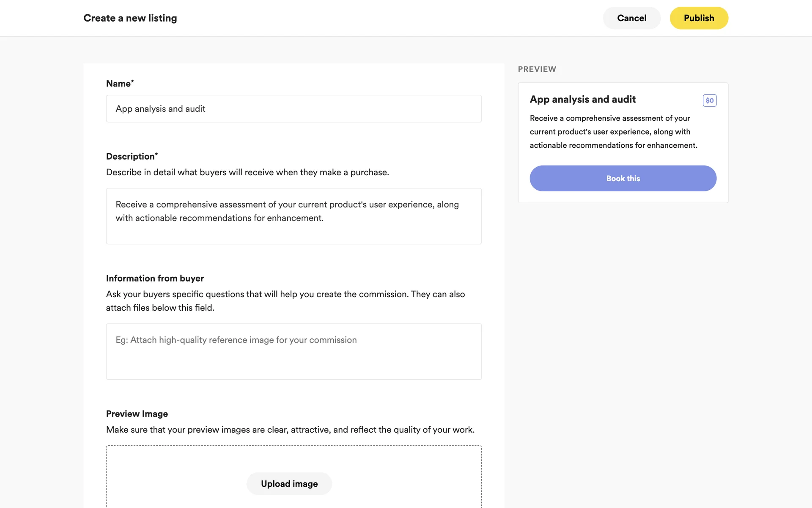Viewport: 812px width, 508px height.
Task: Click the Preview Image section label
Action: click(137, 414)
